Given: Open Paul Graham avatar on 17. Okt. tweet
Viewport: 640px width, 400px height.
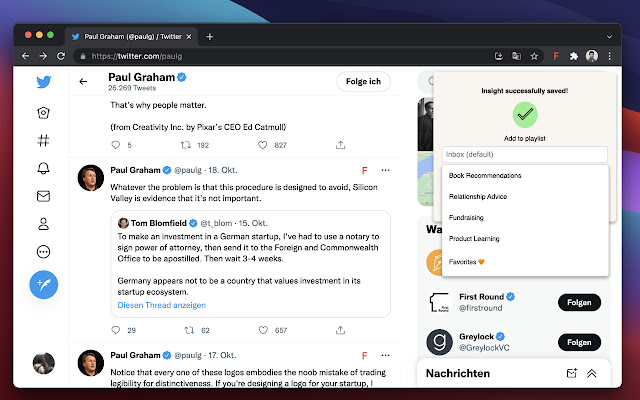Looking at the screenshot, I should pyautogui.click(x=91, y=363).
